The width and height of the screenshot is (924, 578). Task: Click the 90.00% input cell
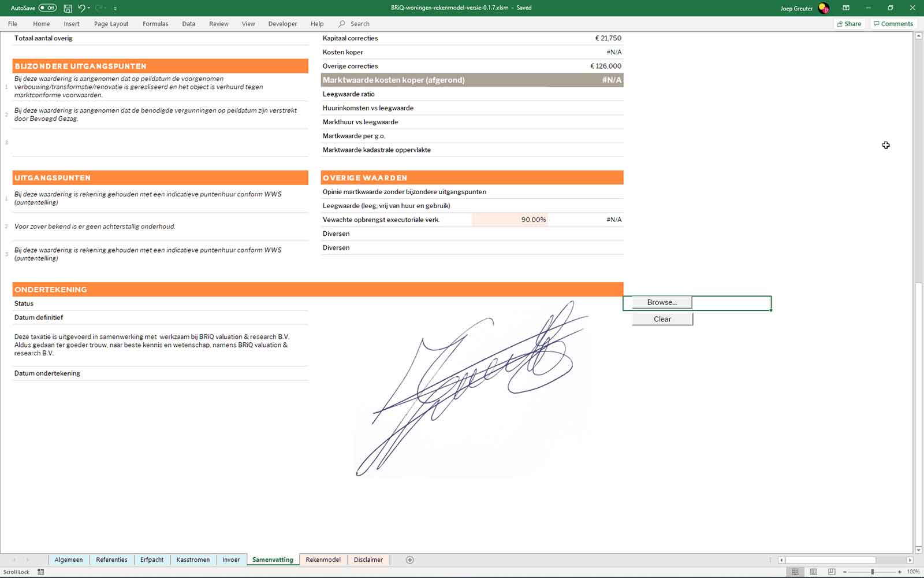click(x=510, y=220)
